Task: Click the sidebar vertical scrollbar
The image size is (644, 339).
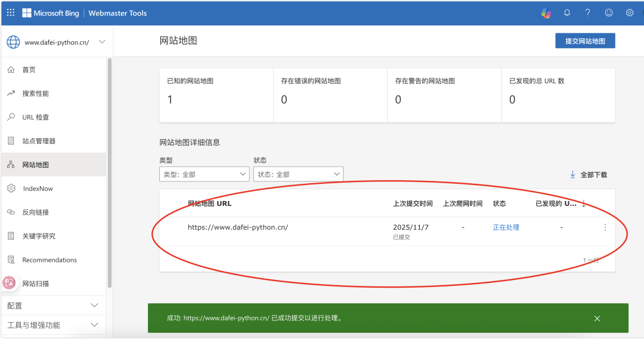Action: pos(109,172)
